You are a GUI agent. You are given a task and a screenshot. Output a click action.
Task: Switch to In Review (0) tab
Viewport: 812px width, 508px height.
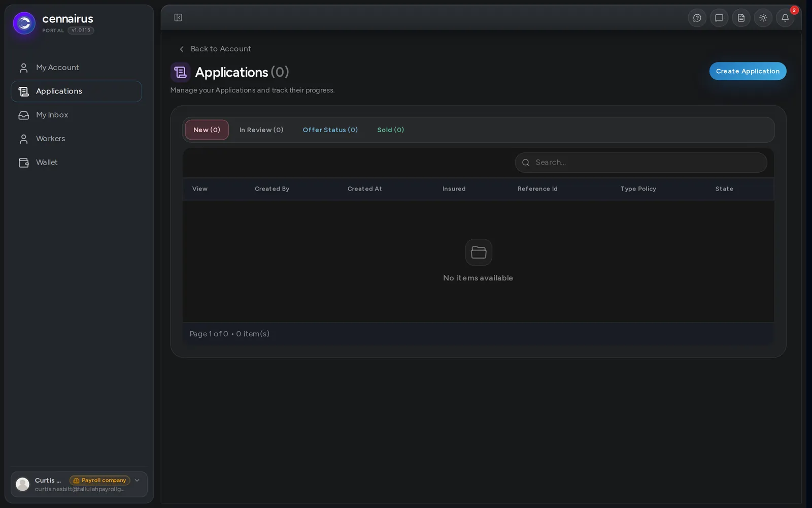261,130
